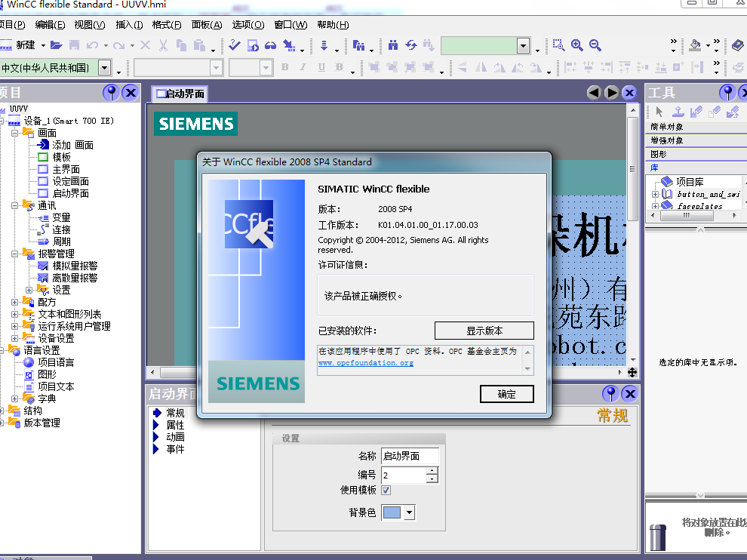Image resolution: width=747 pixels, height=560 pixels.
Task: Open the 属性 properties category
Action: click(x=175, y=425)
